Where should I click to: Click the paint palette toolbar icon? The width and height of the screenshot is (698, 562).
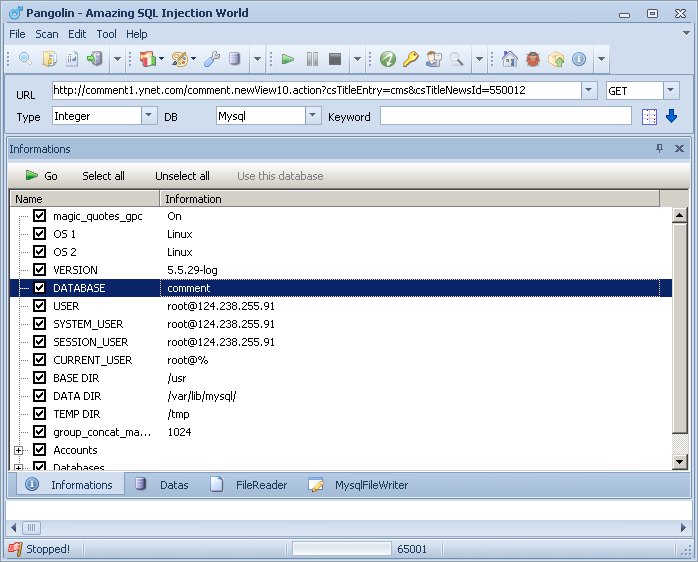pos(180,59)
